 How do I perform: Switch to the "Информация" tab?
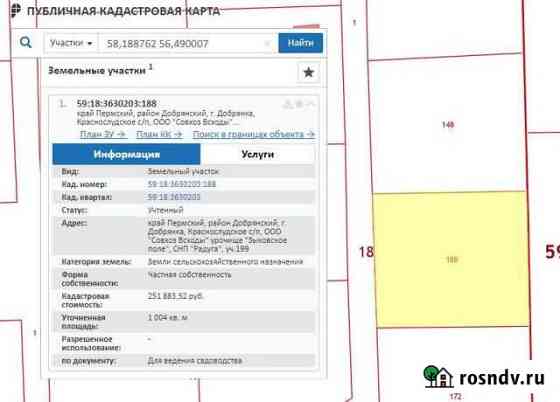[x=126, y=154]
